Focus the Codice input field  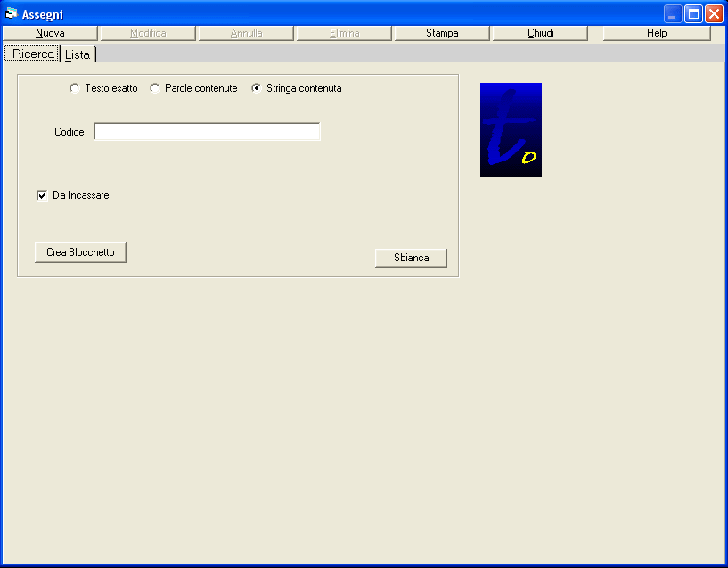point(207,131)
